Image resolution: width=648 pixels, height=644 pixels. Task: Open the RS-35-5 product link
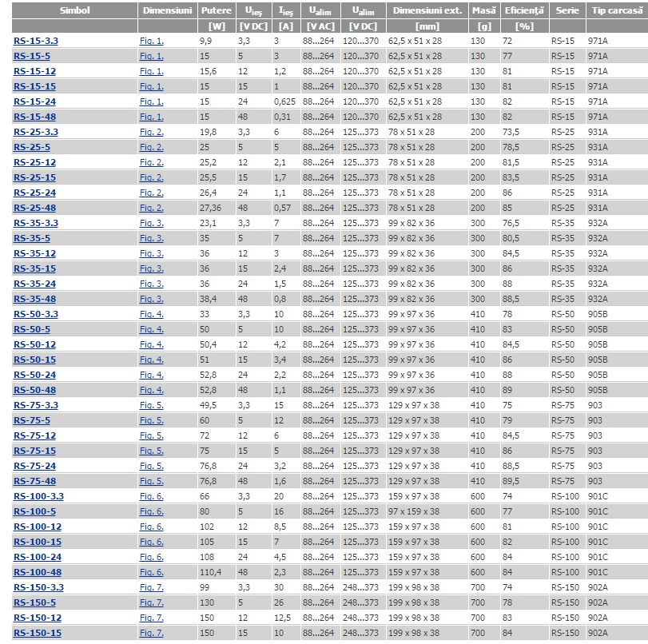[x=32, y=238]
